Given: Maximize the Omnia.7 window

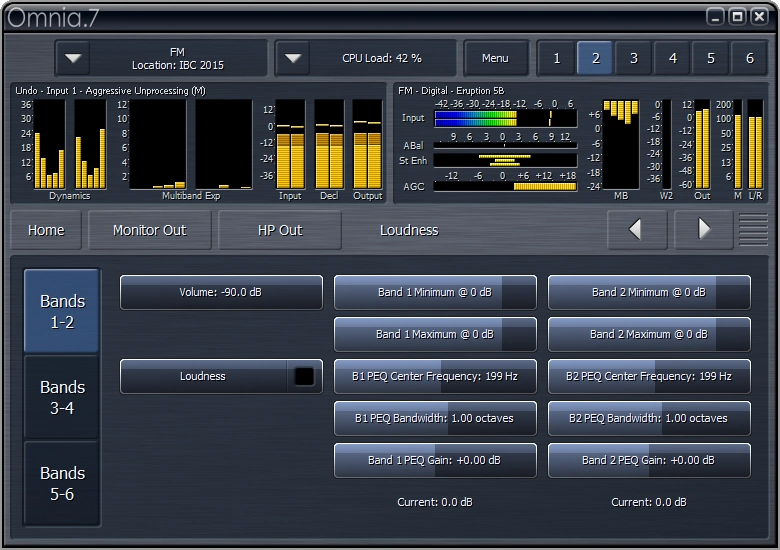Looking at the screenshot, I should tap(737, 17).
